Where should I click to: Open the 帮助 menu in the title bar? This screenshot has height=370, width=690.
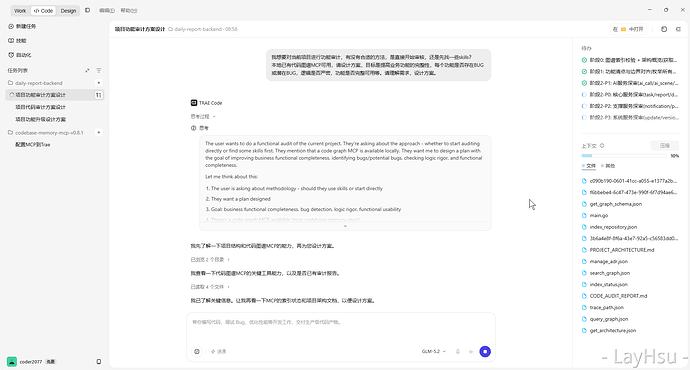(128, 10)
